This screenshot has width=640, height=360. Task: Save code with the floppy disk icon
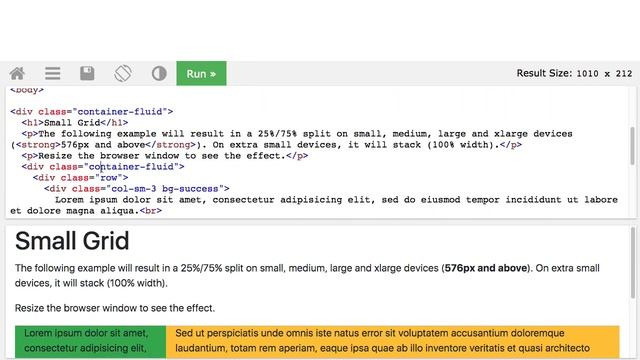coord(87,73)
